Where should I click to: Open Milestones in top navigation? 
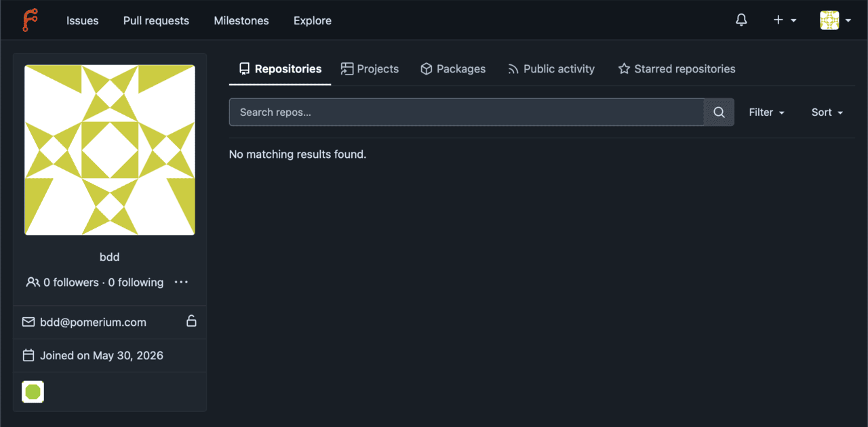click(241, 20)
